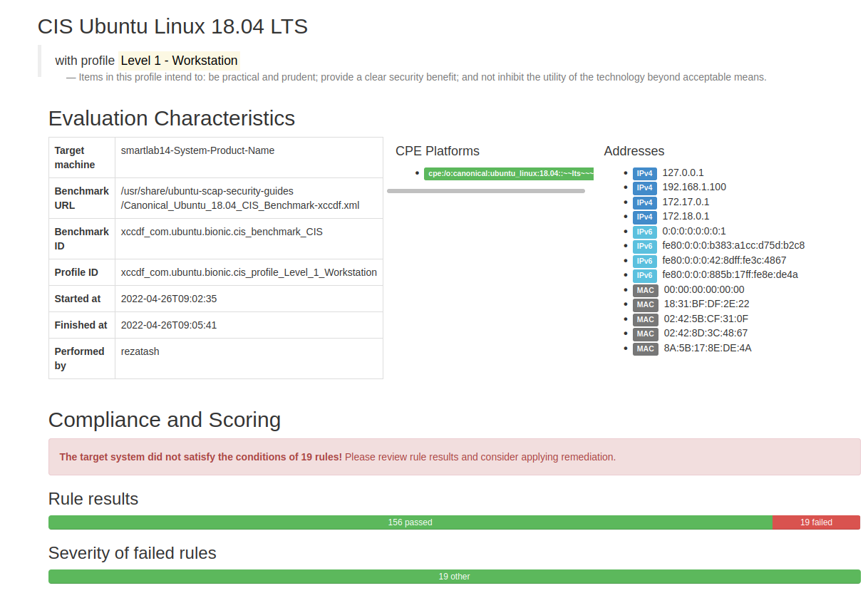Click the IPv4 badge next to 127.0.0.1
The height and width of the screenshot is (593, 868).
click(644, 173)
